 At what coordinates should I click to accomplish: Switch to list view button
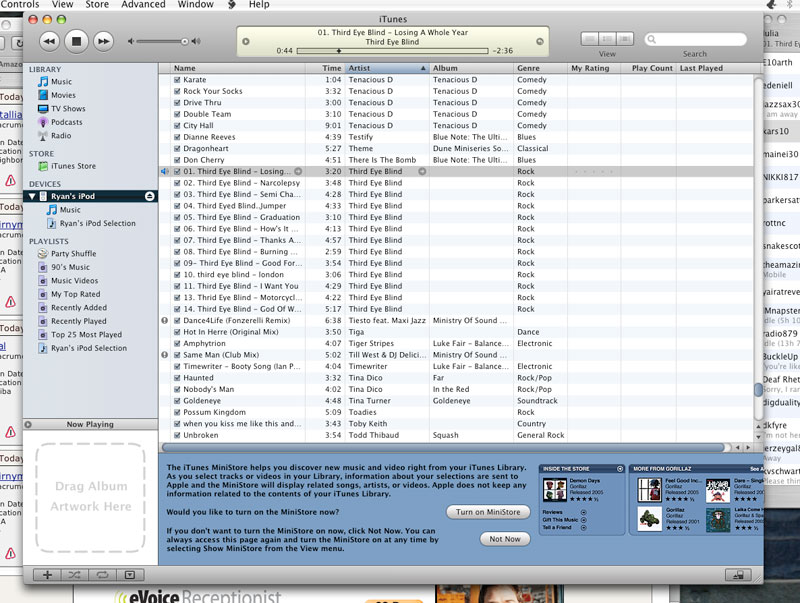(590, 39)
